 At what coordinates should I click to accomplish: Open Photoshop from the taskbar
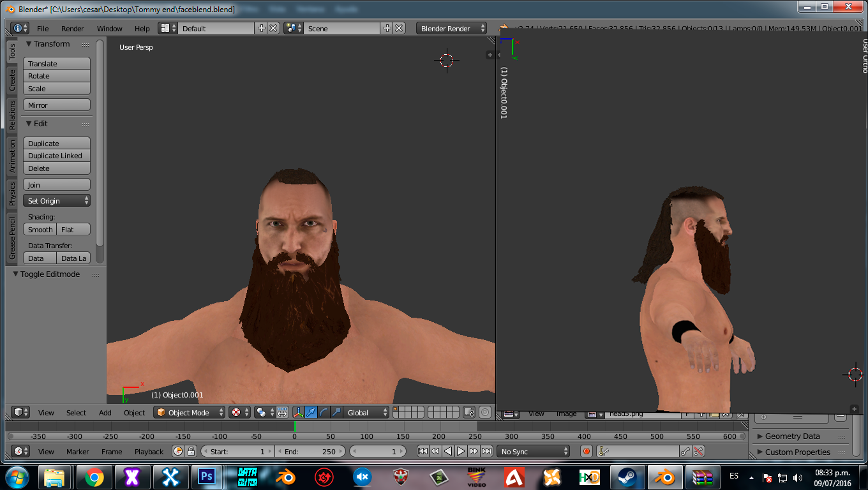pos(207,477)
